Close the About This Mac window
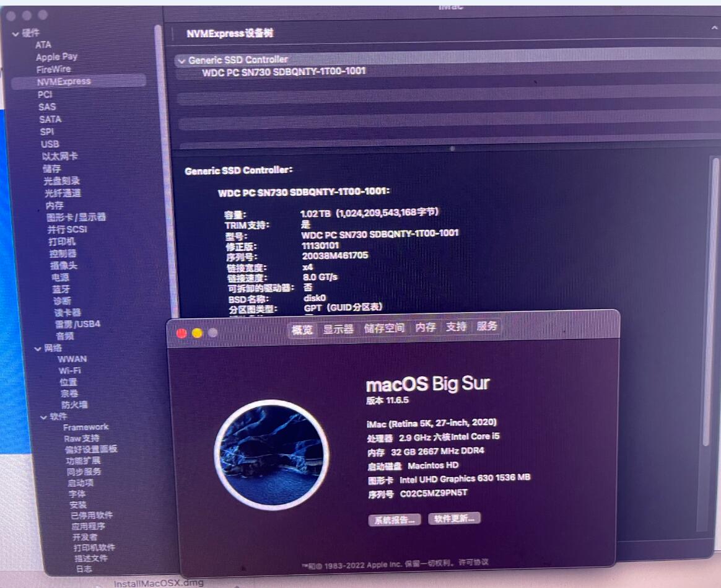 point(181,333)
